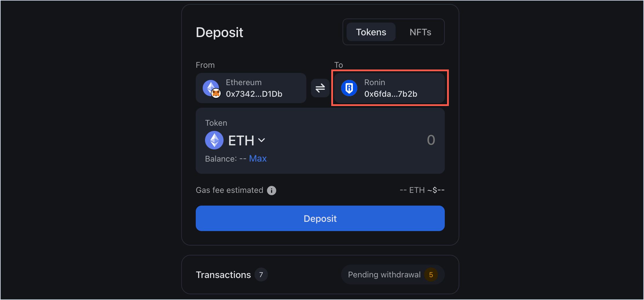Click the Pending withdrawal count badge
The height and width of the screenshot is (300, 644).
(431, 275)
